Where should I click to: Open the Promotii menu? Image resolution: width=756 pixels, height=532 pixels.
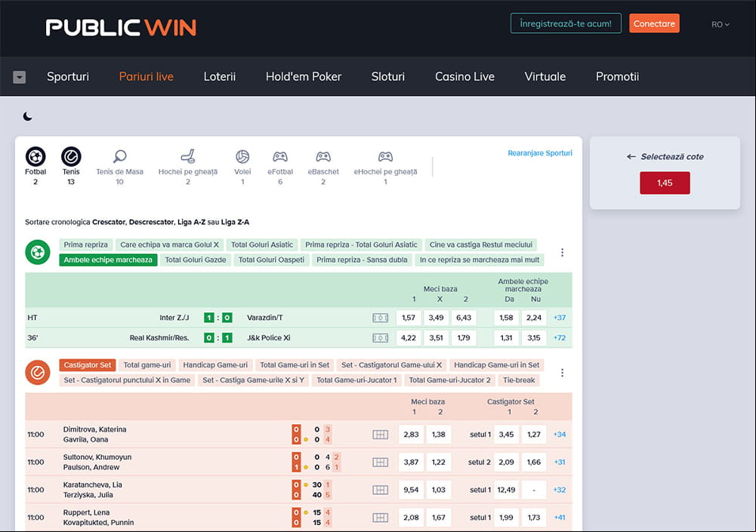617,77
